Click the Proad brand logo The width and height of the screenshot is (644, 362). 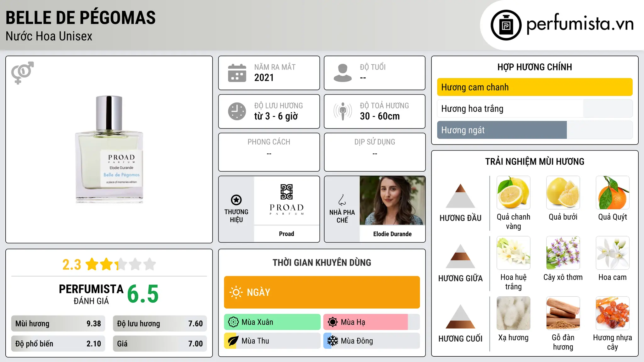tap(286, 200)
